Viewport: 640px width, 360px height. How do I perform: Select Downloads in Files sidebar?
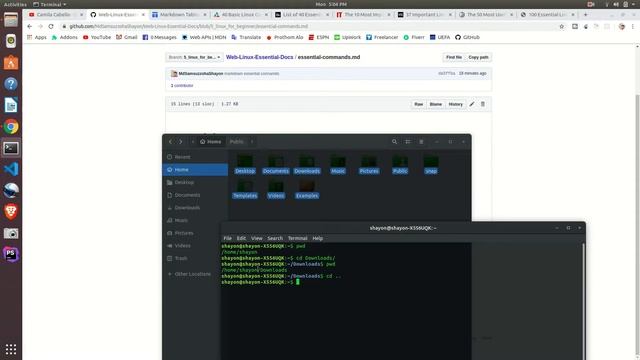point(195,207)
